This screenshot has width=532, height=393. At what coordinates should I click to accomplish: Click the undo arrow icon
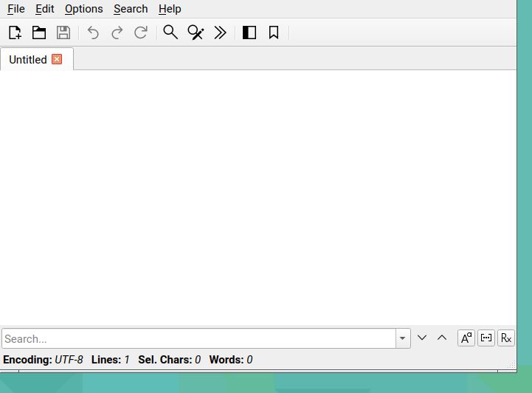coord(93,33)
